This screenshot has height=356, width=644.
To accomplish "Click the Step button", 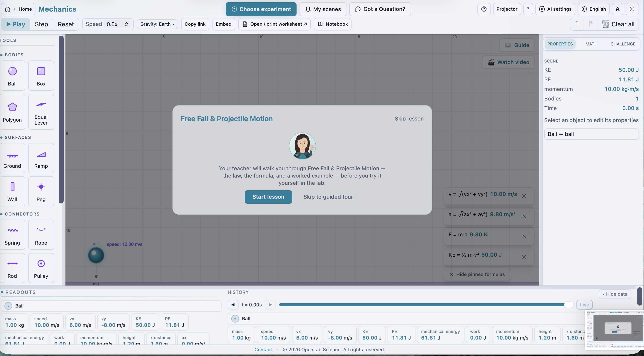I will [x=41, y=24].
